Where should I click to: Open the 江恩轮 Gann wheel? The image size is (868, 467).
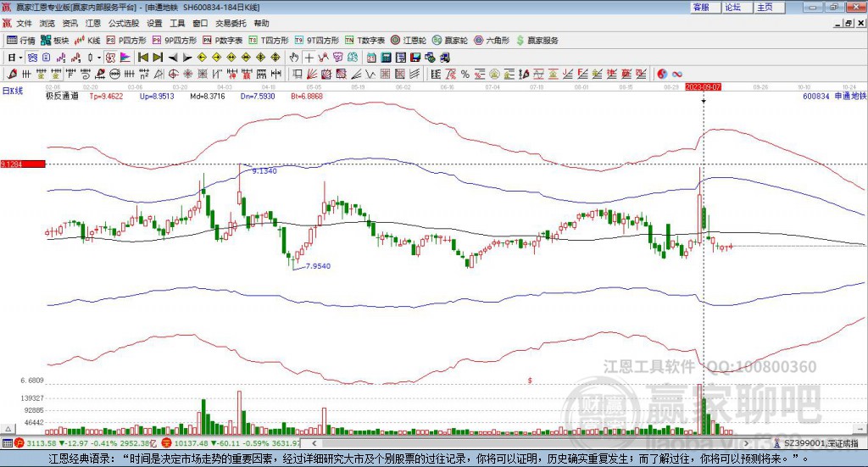[x=409, y=41]
